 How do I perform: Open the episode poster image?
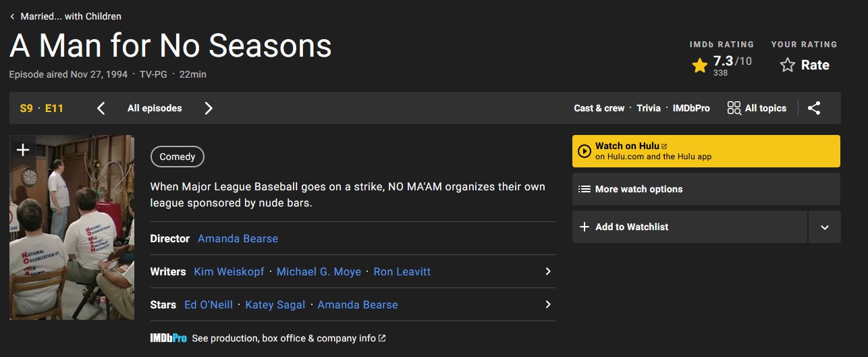(72, 227)
